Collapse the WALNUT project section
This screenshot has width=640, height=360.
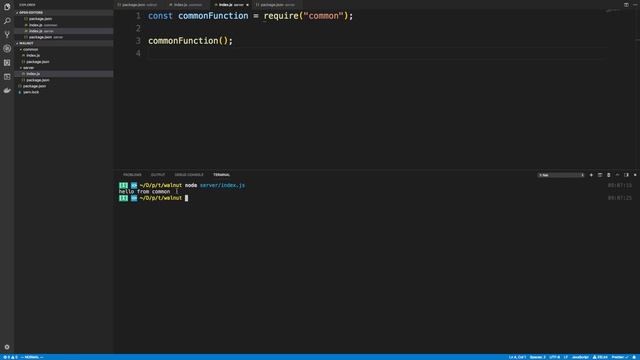(x=64, y=43)
